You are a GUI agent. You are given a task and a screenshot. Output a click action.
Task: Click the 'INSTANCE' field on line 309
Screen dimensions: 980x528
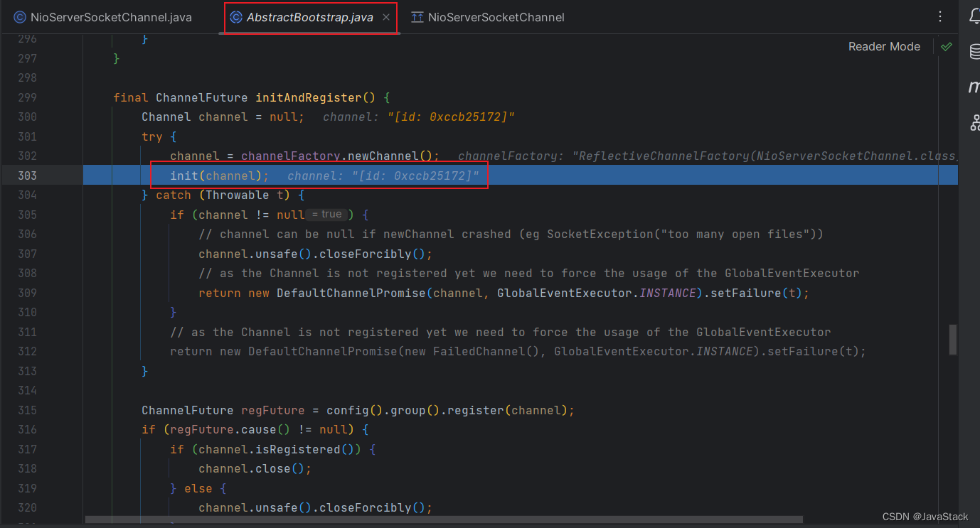coord(668,293)
